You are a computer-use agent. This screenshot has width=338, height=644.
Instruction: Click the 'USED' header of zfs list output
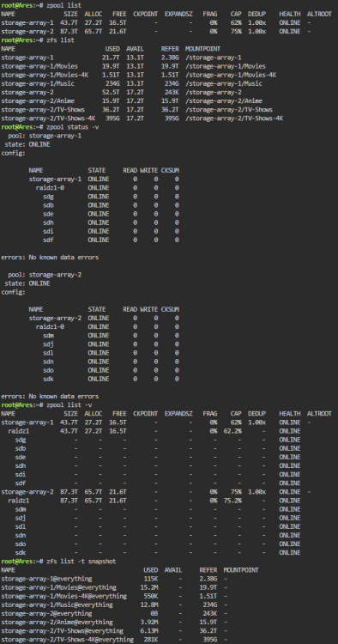point(112,49)
